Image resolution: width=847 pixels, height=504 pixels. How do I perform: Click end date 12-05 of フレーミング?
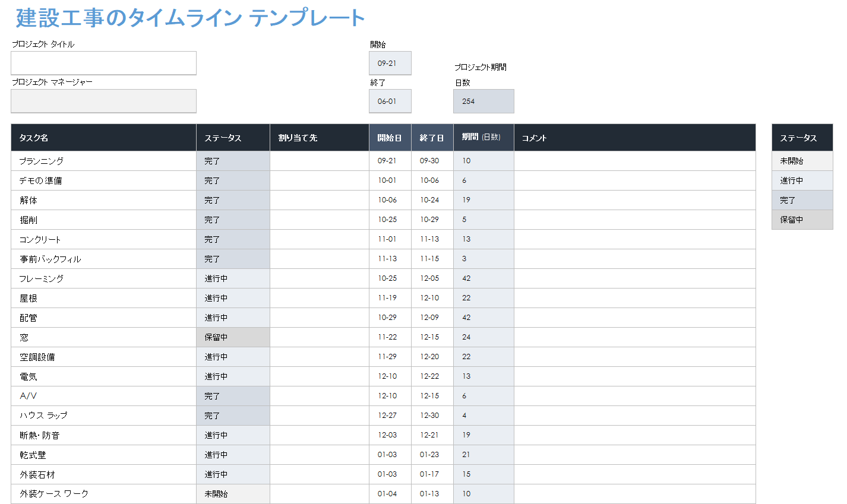[x=432, y=278]
